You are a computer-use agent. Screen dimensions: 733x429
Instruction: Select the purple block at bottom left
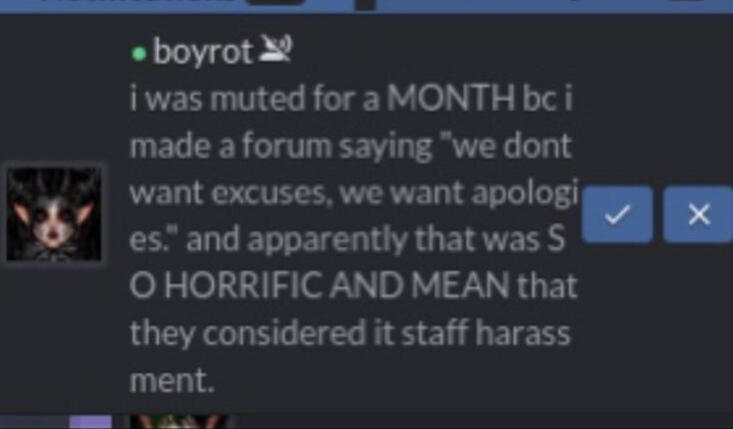[x=91, y=422]
